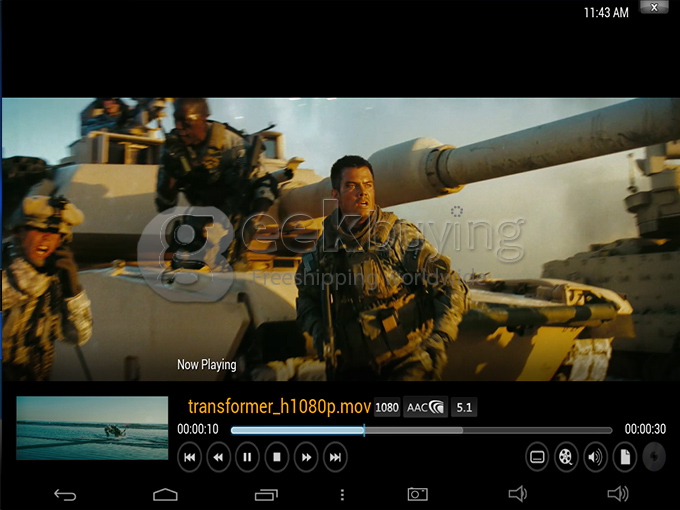Stop video playback

[x=277, y=457]
